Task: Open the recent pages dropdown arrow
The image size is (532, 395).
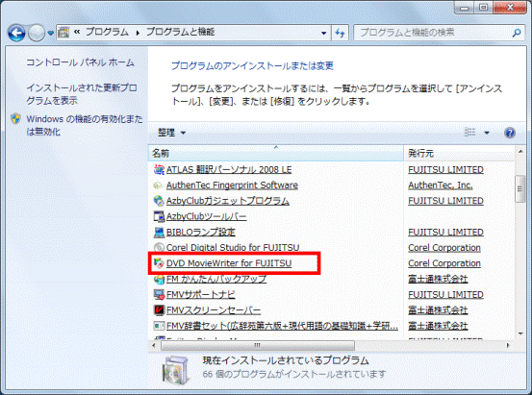Action: 51,33
